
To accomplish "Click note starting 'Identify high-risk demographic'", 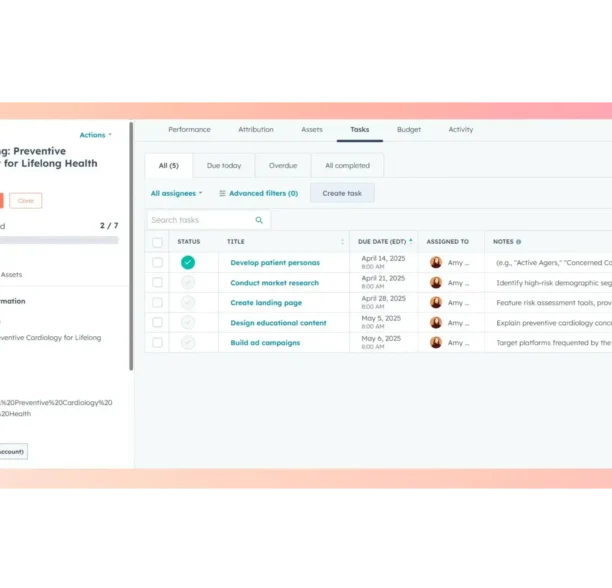I will coord(554,283).
